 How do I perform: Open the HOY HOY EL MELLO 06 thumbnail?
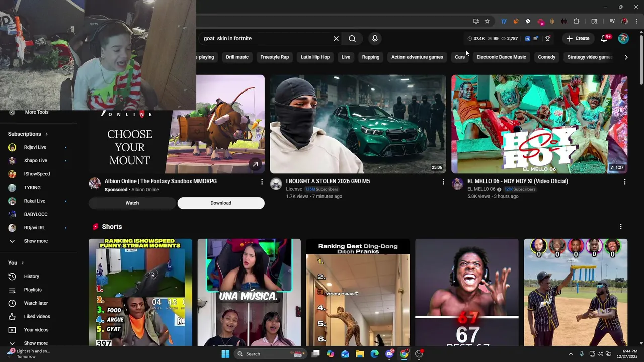tap(539, 124)
